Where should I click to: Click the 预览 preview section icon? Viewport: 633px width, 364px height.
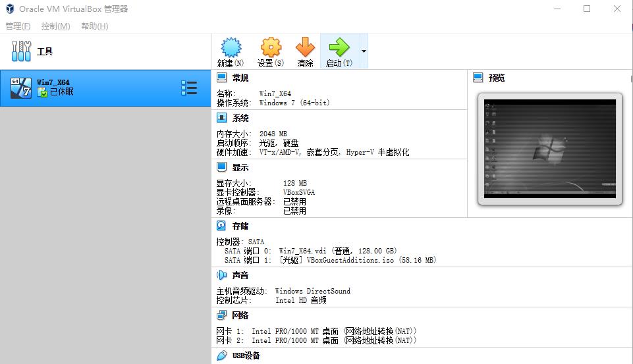478,78
